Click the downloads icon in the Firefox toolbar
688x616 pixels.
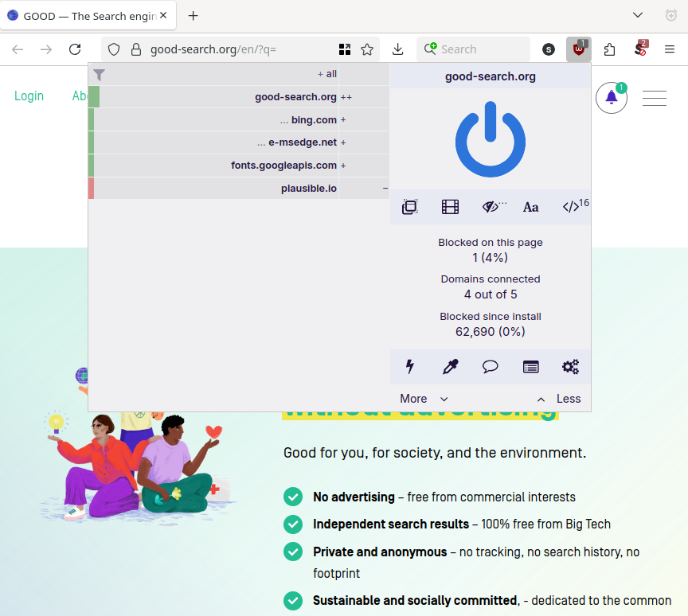pyautogui.click(x=397, y=49)
